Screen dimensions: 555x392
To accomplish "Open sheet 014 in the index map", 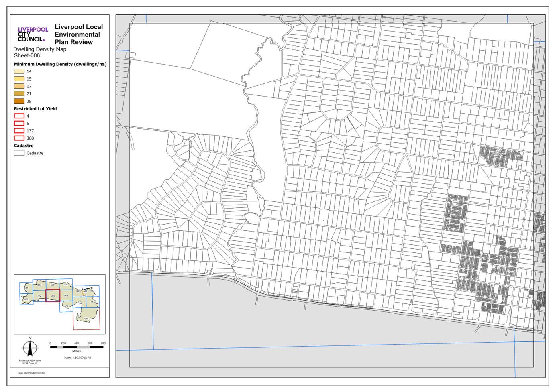I will coord(92,291).
